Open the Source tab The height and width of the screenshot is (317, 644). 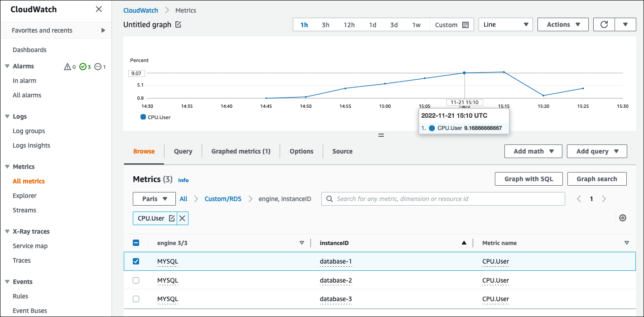[x=342, y=151]
